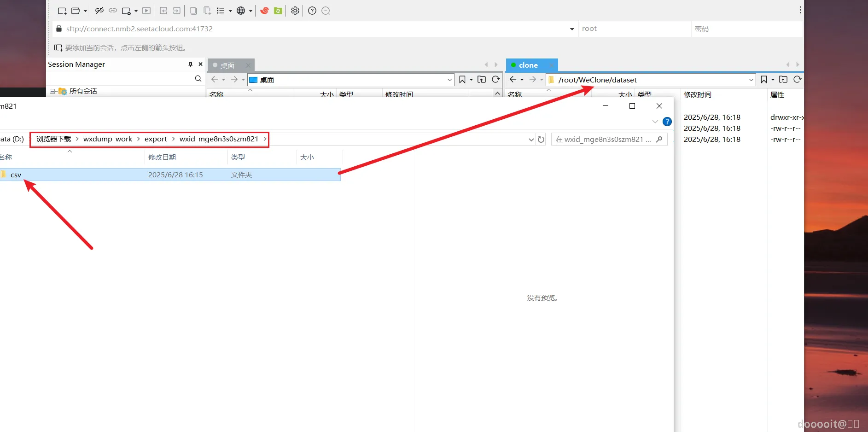Click parent folder icon in the 桌面 pane
Screen dimensions: 868x432
[482, 80]
